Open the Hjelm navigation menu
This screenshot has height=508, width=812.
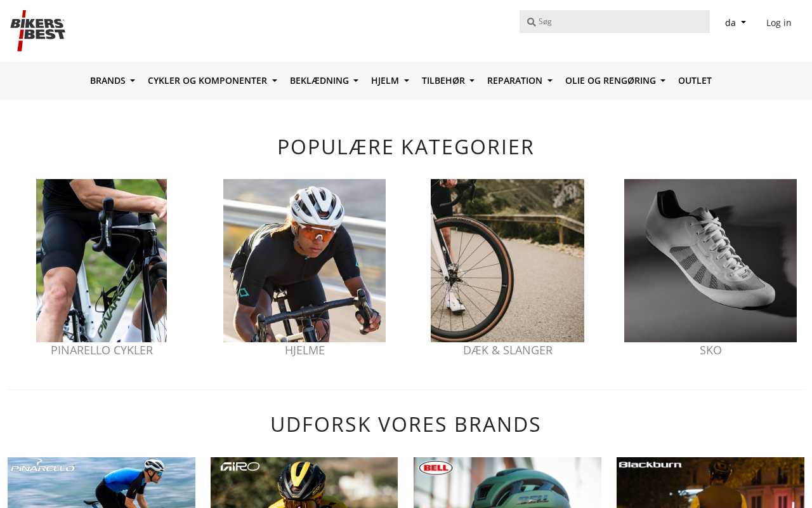(x=390, y=81)
